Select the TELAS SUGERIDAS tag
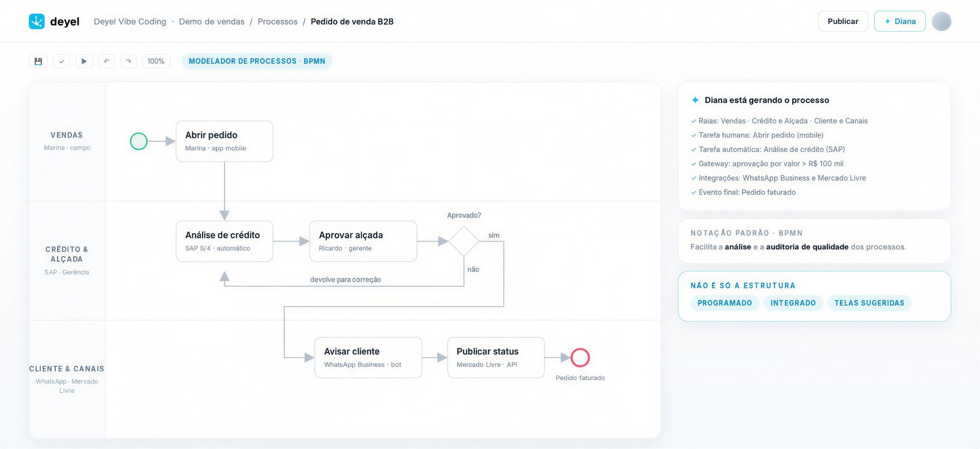 tap(869, 303)
